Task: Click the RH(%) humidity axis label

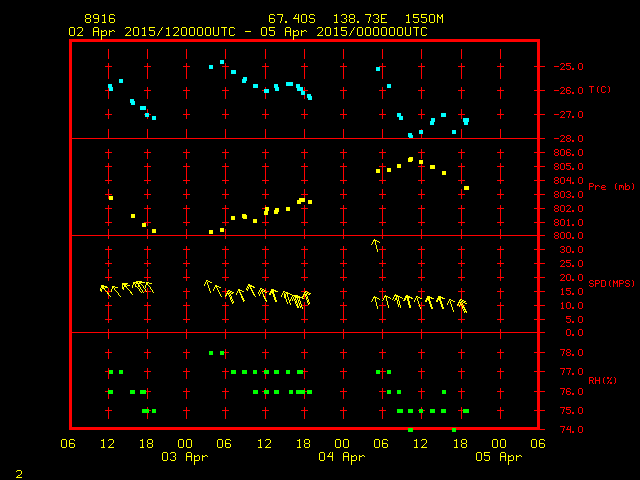Action: coord(600,380)
